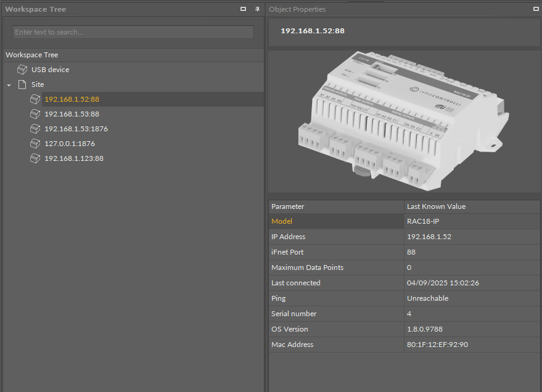Maximize the Workspace Tree panel
The height and width of the screenshot is (392, 542).
pos(244,9)
